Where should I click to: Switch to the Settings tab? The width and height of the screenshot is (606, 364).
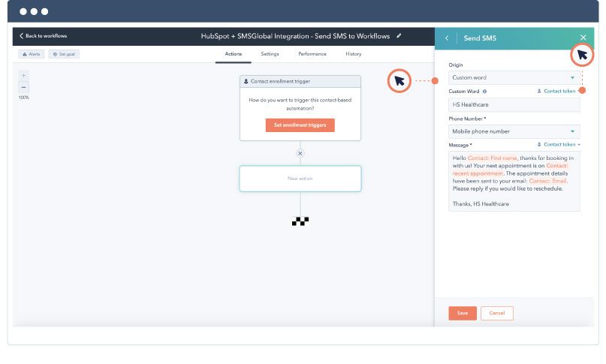270,54
